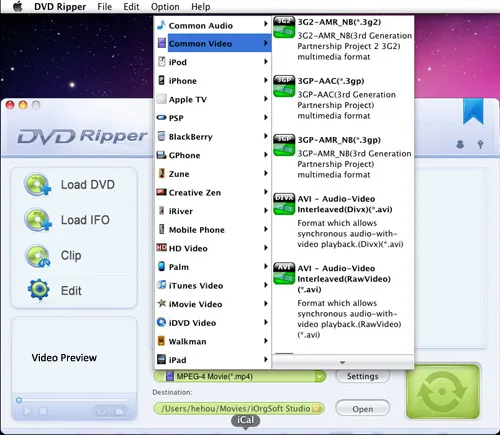Click the video preview seek slider handle
The width and height of the screenshot is (500, 435).
pos(19,400)
